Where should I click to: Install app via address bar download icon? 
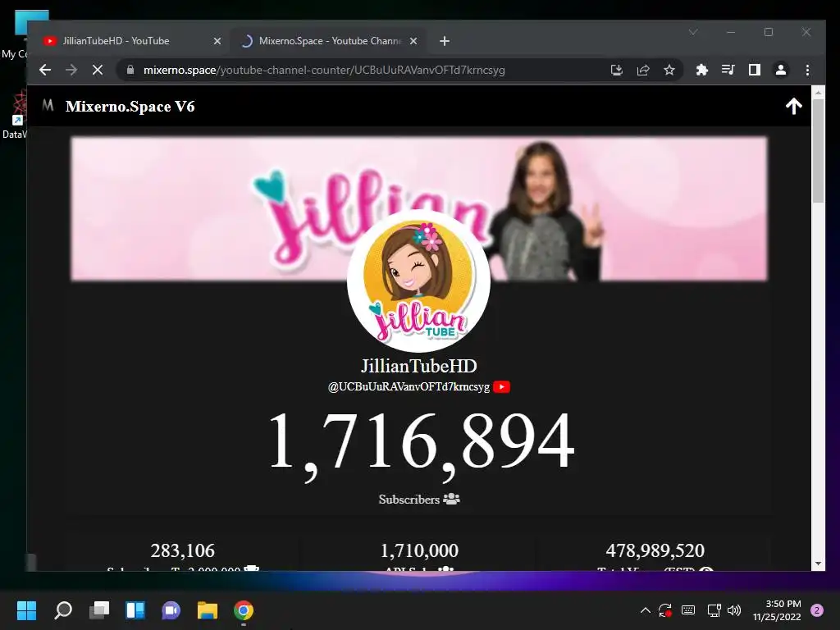click(617, 70)
